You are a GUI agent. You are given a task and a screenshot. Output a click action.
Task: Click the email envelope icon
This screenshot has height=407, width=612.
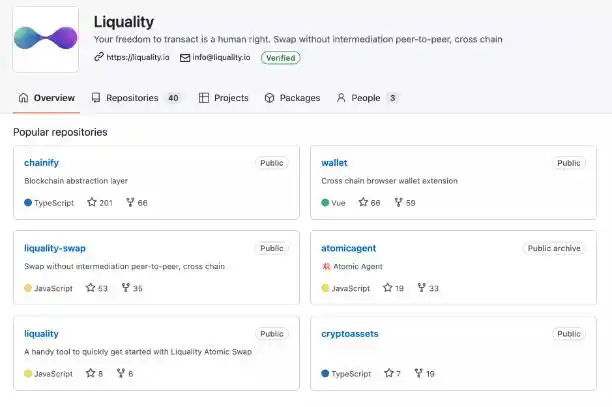tap(185, 58)
